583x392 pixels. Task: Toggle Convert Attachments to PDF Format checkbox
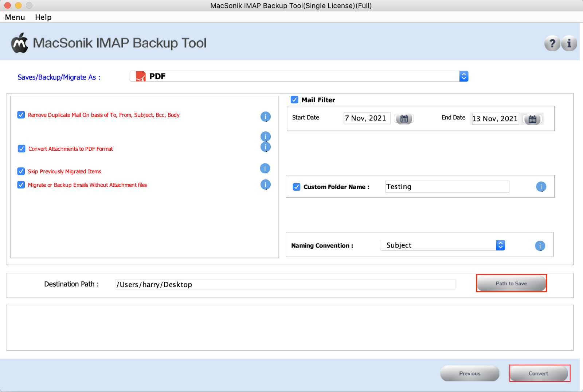point(21,149)
